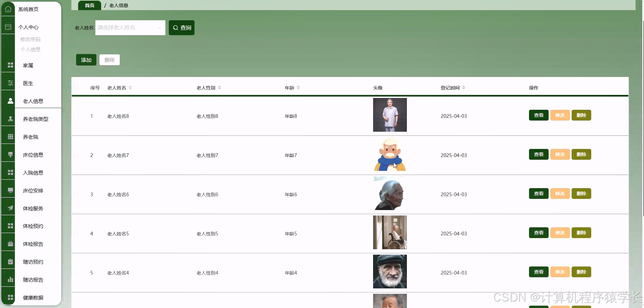Click the bar chart icon beside 随访报告
Image resolution: width=644 pixels, height=308 pixels.
tap(10, 279)
